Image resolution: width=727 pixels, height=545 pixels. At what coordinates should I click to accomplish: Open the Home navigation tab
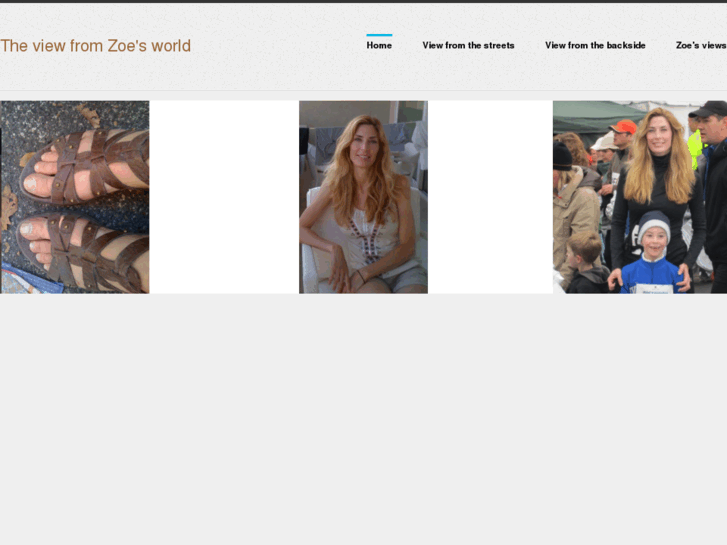pyautogui.click(x=379, y=45)
